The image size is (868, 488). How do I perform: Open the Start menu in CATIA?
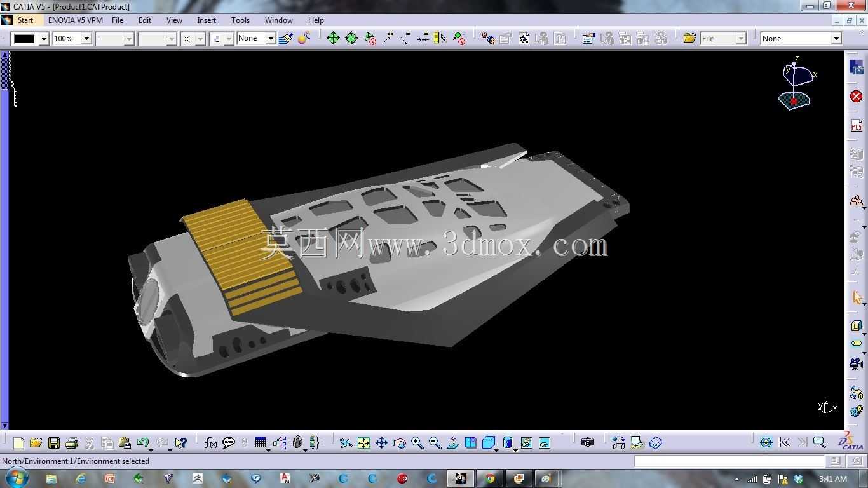click(x=25, y=20)
